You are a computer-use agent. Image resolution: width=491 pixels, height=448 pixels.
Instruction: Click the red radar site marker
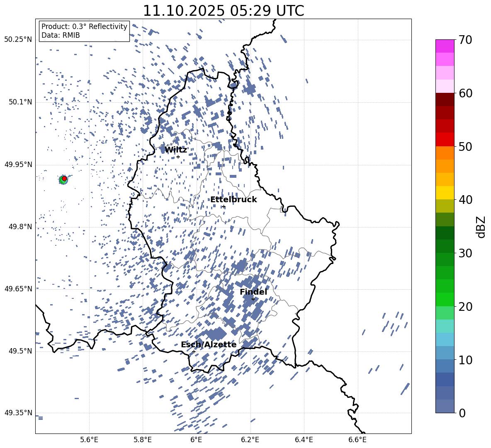click(64, 179)
